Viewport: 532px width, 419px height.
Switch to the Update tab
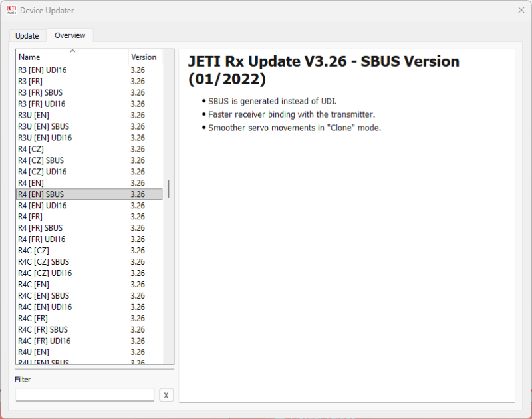pos(27,36)
